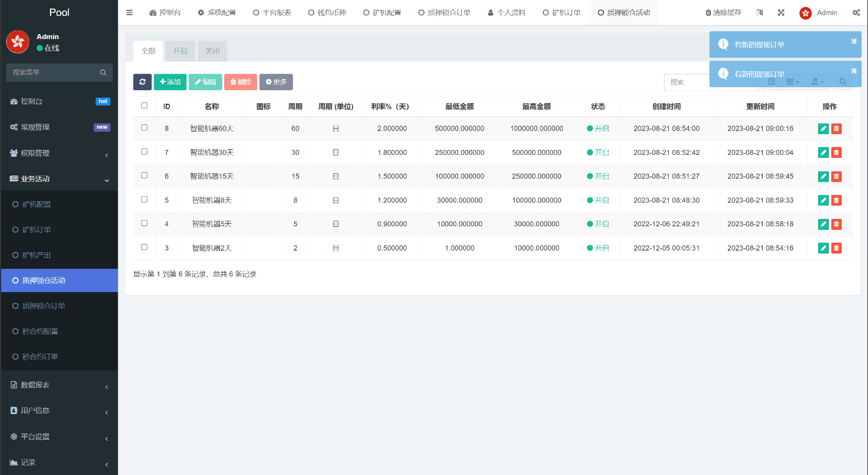Select the checkbox for 智能机器5天 row

click(x=144, y=223)
